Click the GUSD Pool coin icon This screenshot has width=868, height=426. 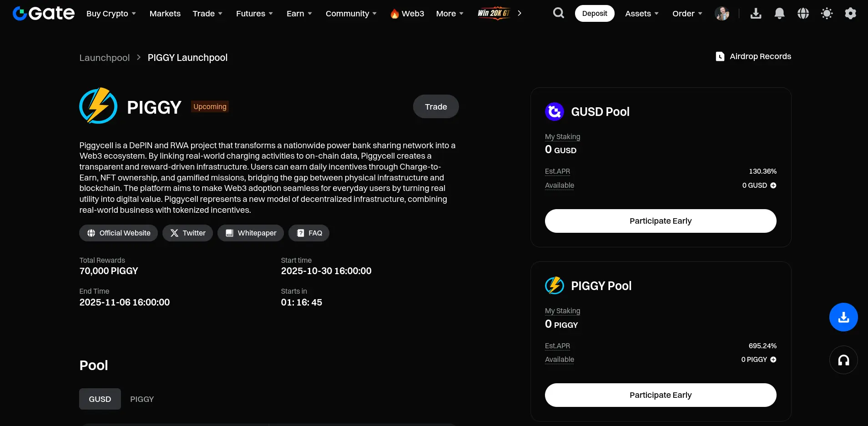[x=555, y=111]
